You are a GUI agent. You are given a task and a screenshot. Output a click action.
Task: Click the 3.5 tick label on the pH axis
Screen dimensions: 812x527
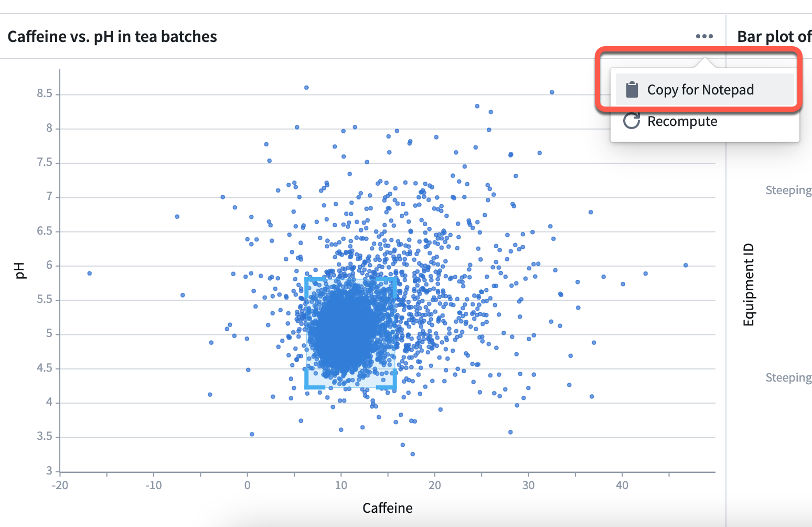[x=45, y=436]
